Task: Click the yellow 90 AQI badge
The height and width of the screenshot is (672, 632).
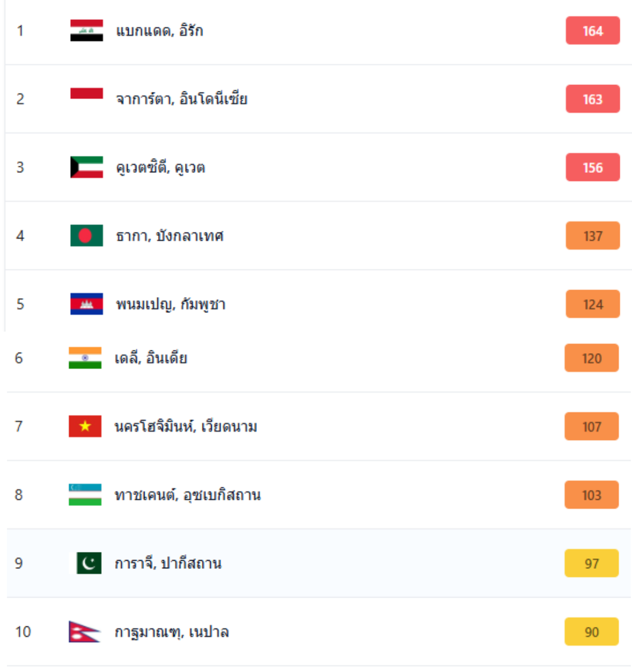Action: 591,632
